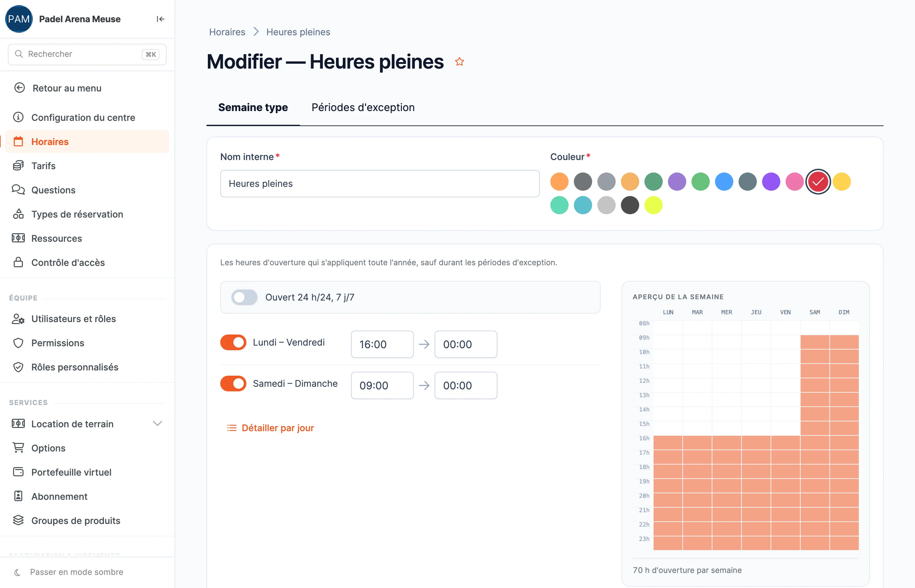Screen dimensions: 915x588
Task: Open the Questions section
Action: 88,190
